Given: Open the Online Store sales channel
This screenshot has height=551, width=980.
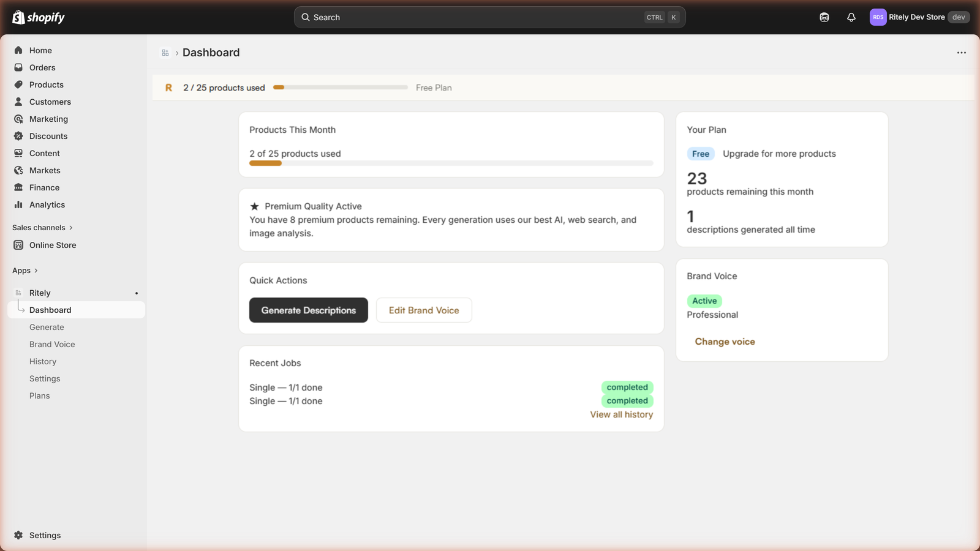Looking at the screenshot, I should 52,245.
